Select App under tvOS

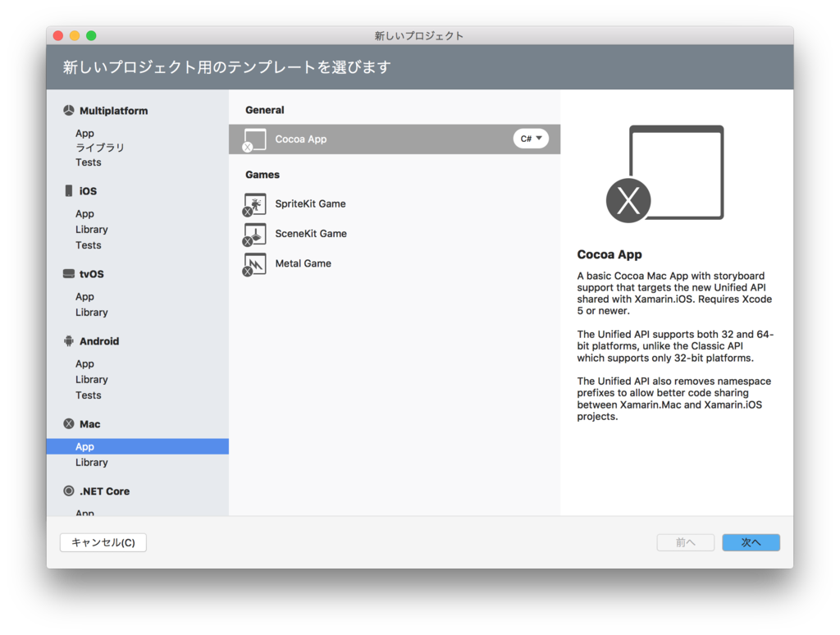pos(84,296)
